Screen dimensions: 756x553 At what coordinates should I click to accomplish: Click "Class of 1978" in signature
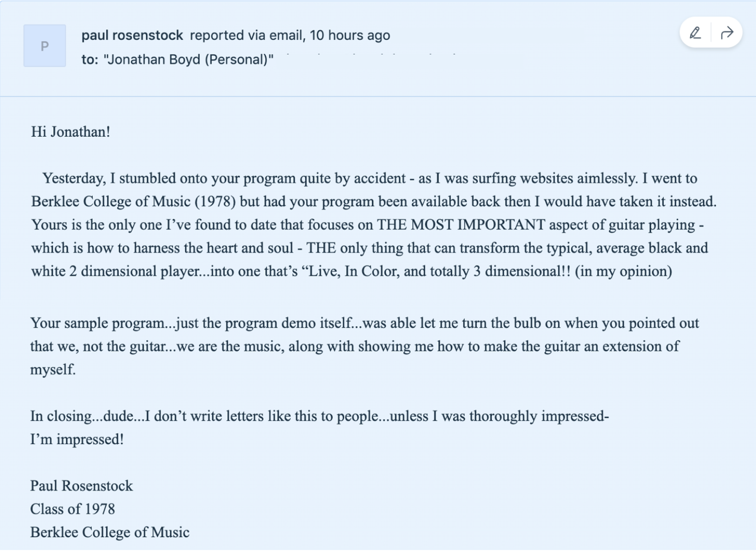click(x=72, y=509)
